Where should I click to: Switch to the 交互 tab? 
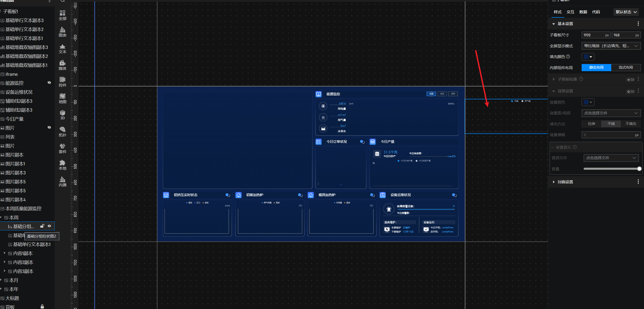[570, 12]
